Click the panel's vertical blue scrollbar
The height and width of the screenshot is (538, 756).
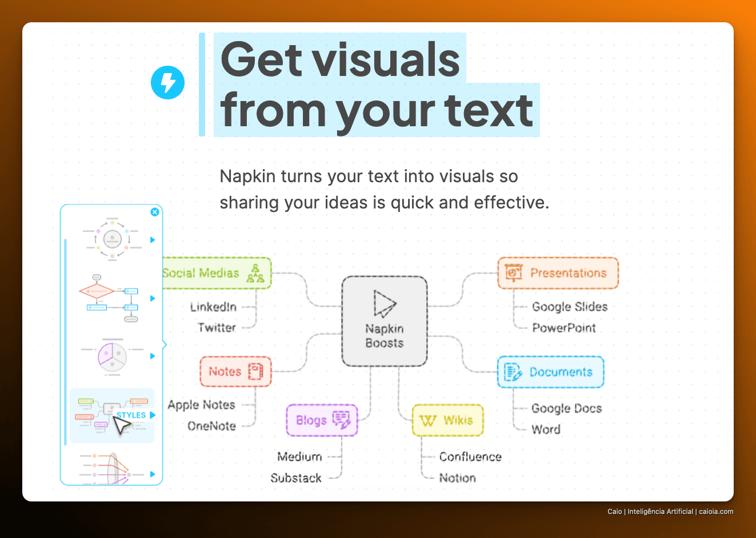66,360
